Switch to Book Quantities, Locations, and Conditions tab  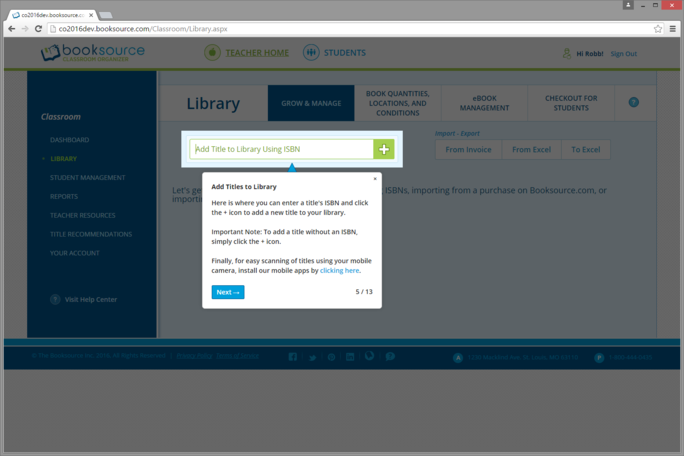[x=398, y=103]
